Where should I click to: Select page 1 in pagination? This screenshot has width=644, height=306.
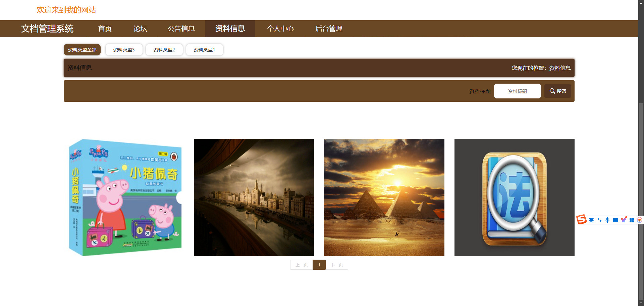(319, 265)
